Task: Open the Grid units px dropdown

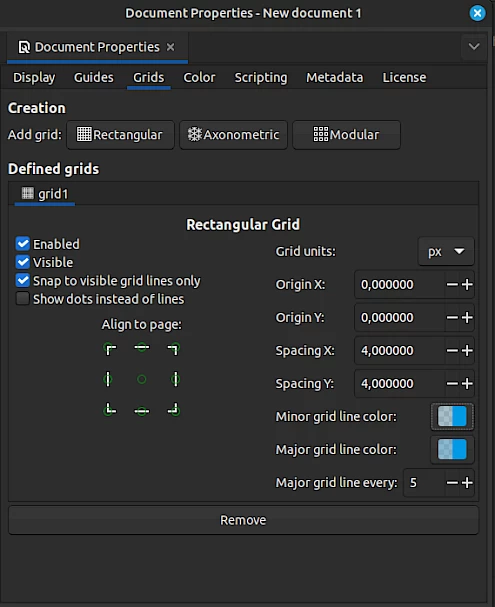Action: click(446, 252)
